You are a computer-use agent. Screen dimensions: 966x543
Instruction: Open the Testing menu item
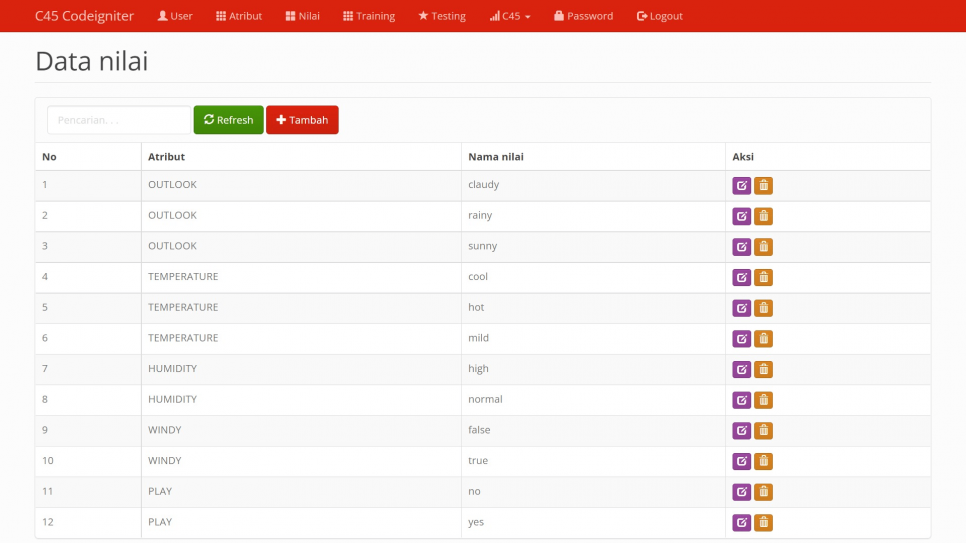pos(442,16)
